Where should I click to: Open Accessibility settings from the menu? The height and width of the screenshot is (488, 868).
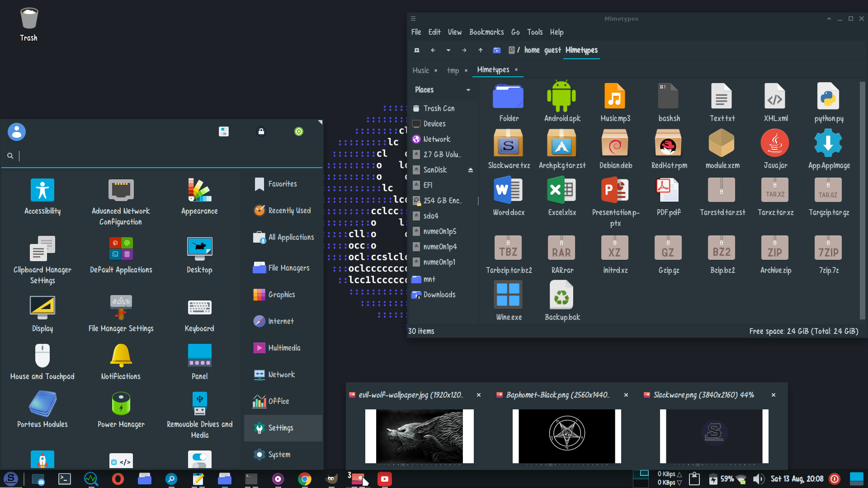click(x=42, y=197)
